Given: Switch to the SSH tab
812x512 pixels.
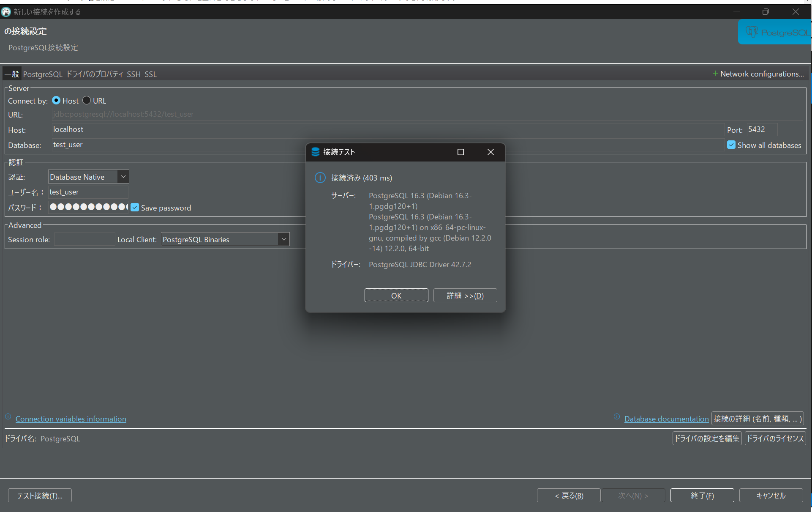Looking at the screenshot, I should [134, 74].
